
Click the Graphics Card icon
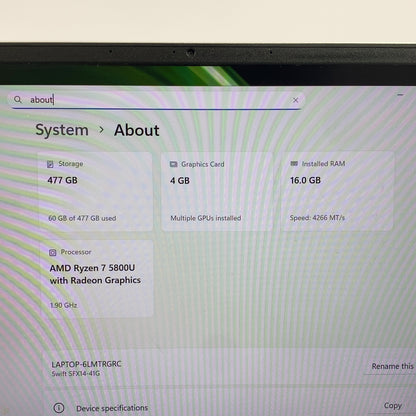coord(174,164)
